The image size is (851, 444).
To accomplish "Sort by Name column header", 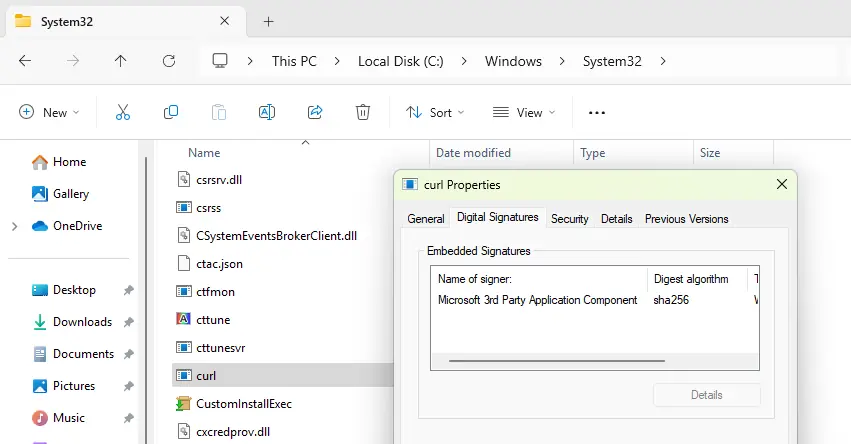I will tap(204, 153).
